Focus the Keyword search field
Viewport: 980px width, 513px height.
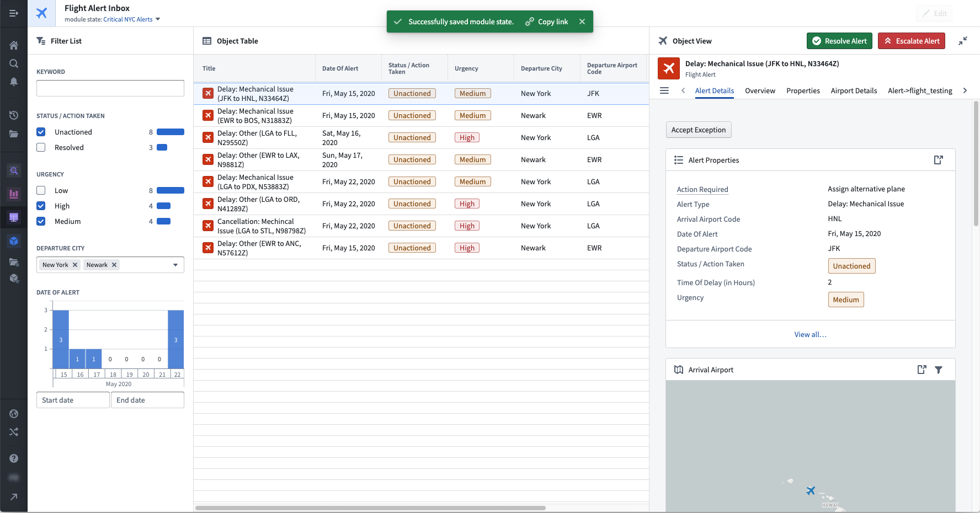click(x=110, y=88)
